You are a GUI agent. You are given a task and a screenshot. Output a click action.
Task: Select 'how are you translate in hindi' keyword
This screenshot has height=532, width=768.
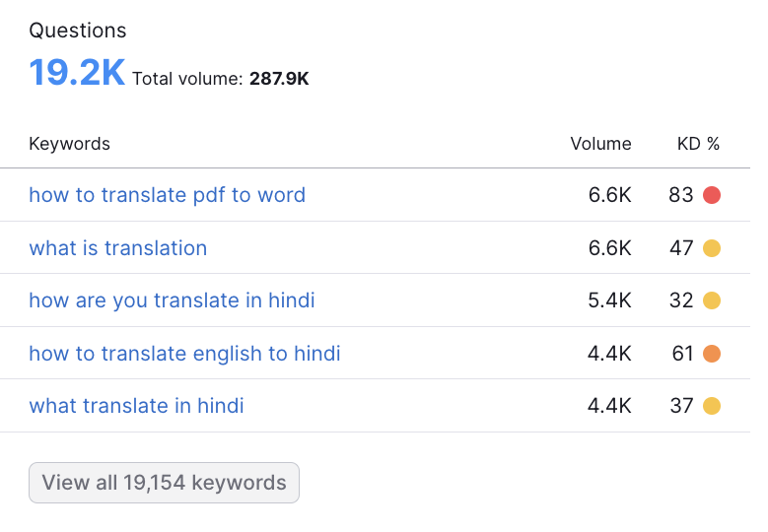[172, 300]
